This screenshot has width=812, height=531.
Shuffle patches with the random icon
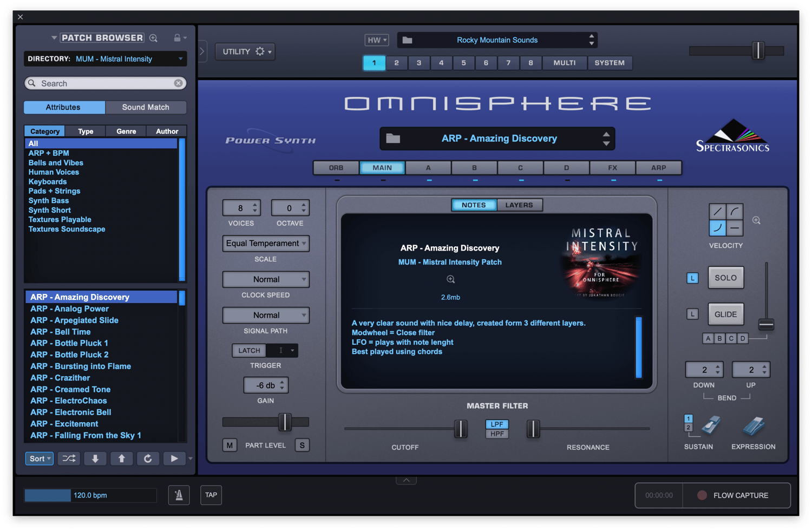[x=69, y=458]
